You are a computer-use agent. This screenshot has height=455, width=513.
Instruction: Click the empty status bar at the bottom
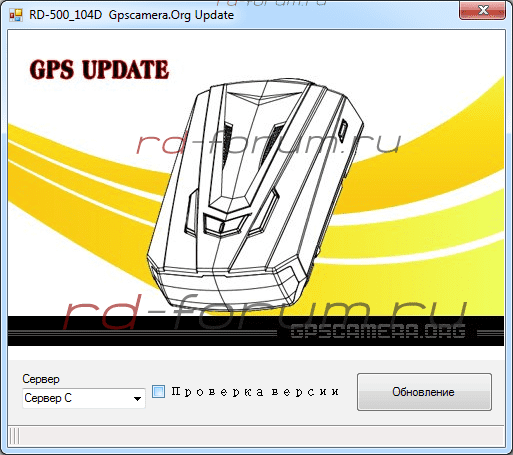click(x=256, y=436)
